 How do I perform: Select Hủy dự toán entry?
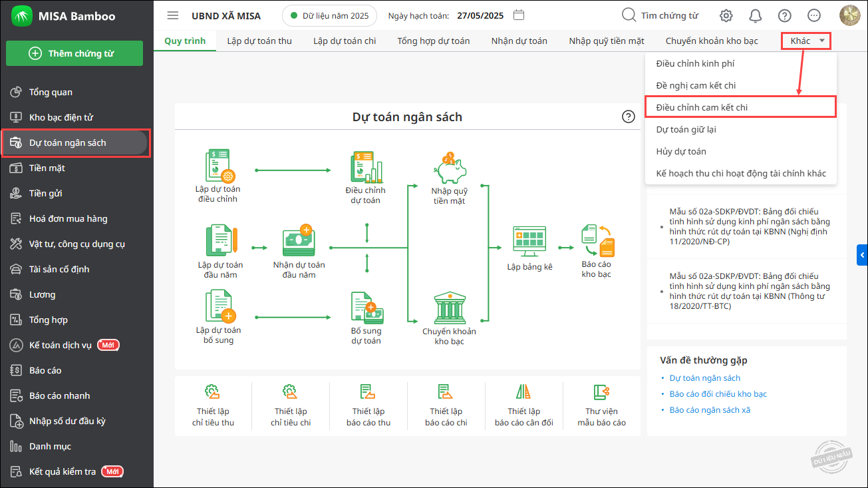[741, 151]
